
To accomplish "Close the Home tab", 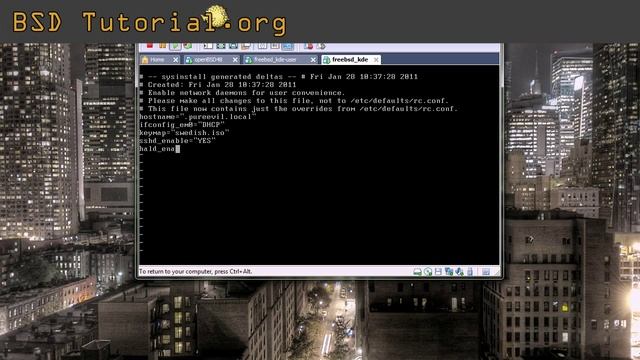I will pos(176,60).
